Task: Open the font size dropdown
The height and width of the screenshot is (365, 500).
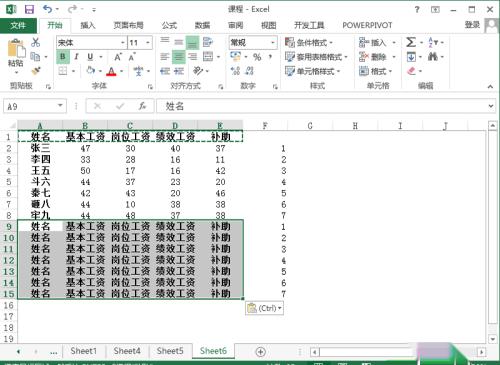Action: pyautogui.click(x=148, y=43)
